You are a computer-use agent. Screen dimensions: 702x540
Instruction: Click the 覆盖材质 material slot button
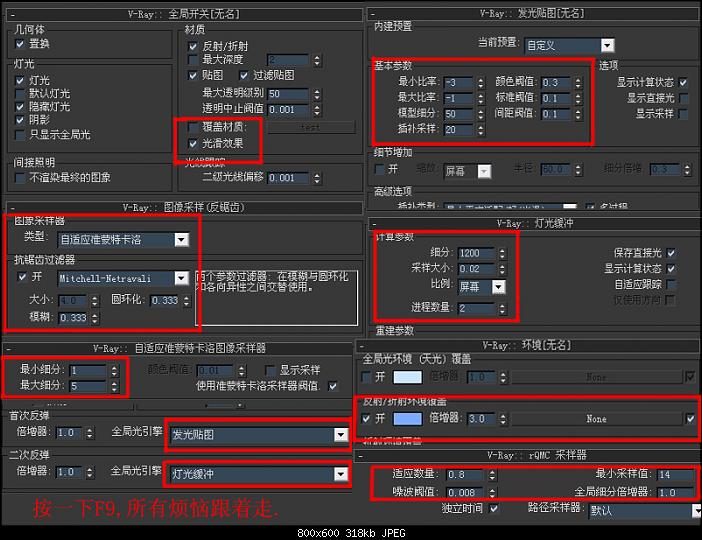point(312,127)
